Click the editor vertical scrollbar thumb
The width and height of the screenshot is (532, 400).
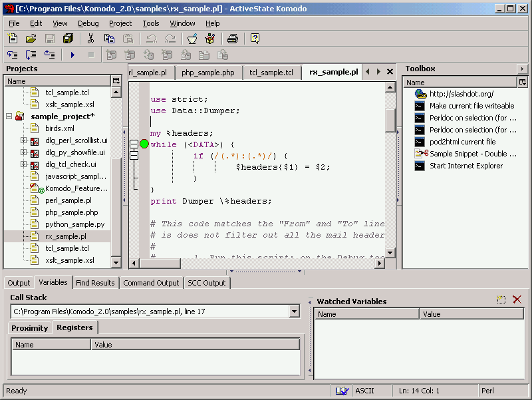[x=390, y=120]
